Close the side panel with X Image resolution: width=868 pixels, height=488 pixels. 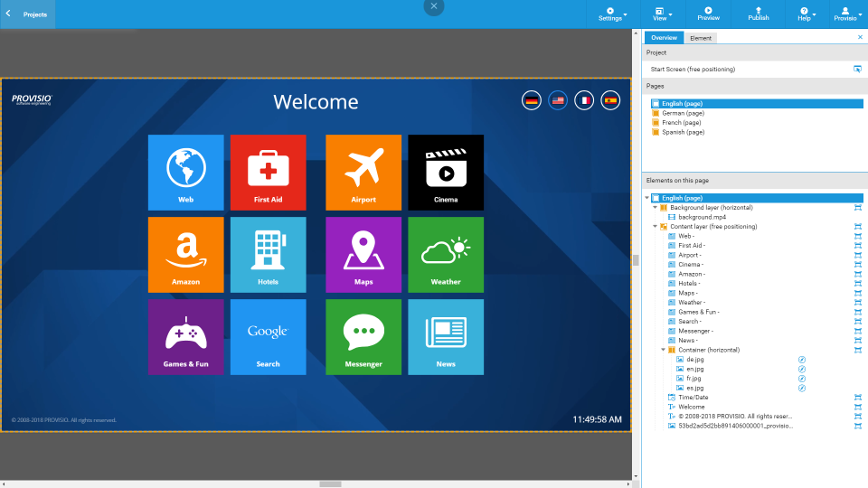tap(860, 37)
